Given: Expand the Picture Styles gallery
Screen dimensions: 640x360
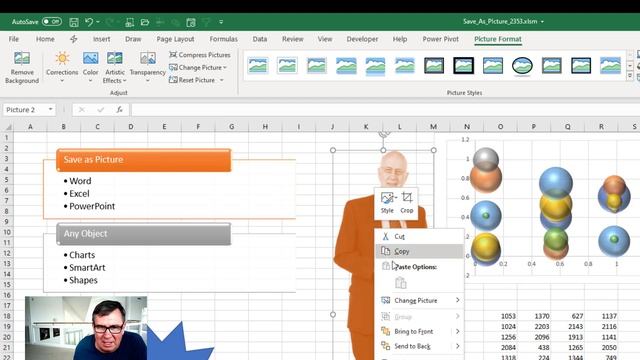Looking at the screenshot, I should (x=630, y=76).
